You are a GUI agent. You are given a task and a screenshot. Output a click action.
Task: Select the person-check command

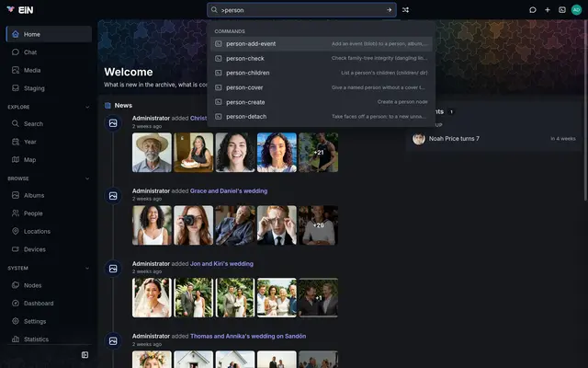321,58
